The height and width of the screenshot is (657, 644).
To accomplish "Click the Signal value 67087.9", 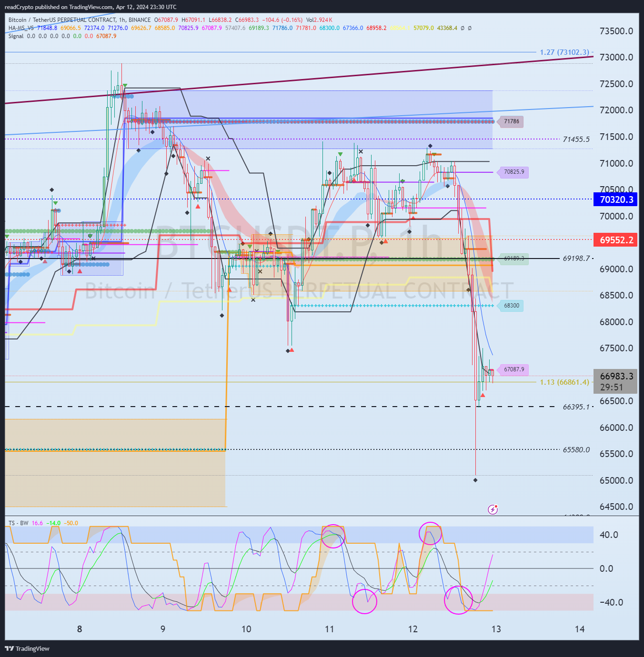I will [106, 36].
